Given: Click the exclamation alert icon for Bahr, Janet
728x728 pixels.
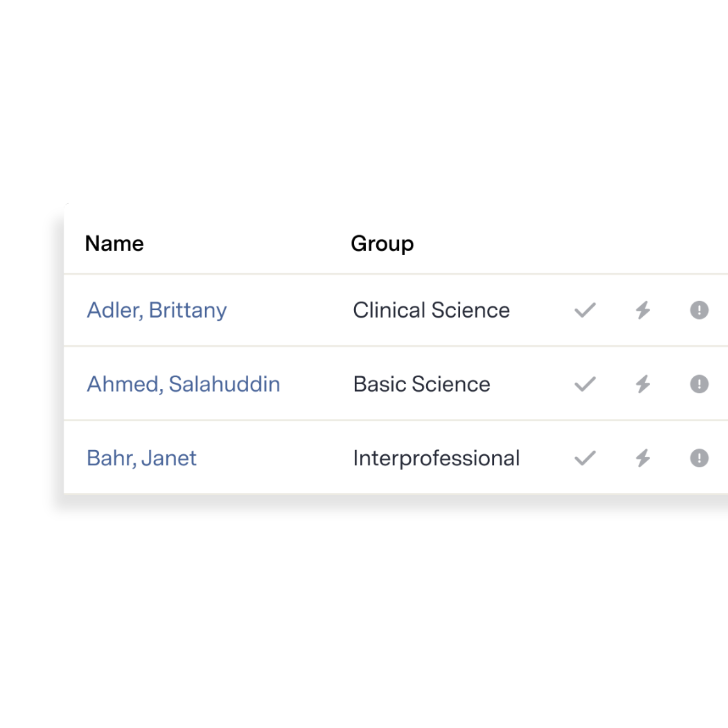Looking at the screenshot, I should 699,458.
